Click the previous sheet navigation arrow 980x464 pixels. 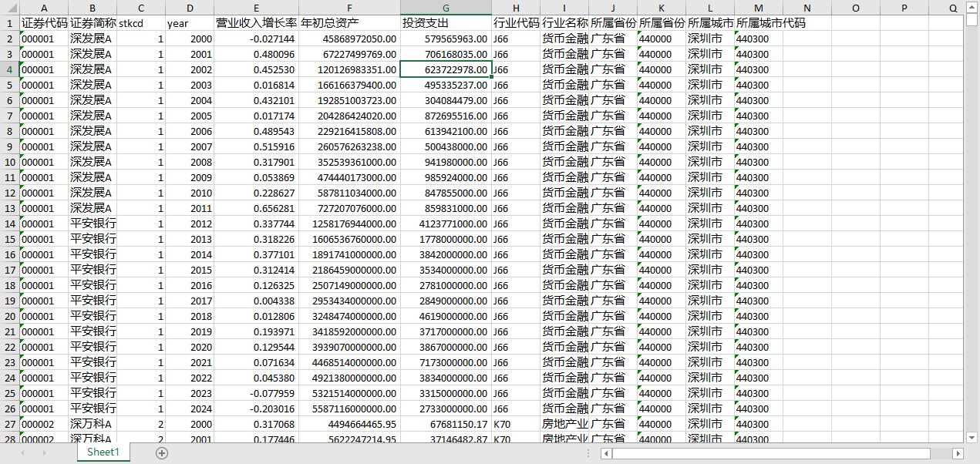tap(22, 453)
